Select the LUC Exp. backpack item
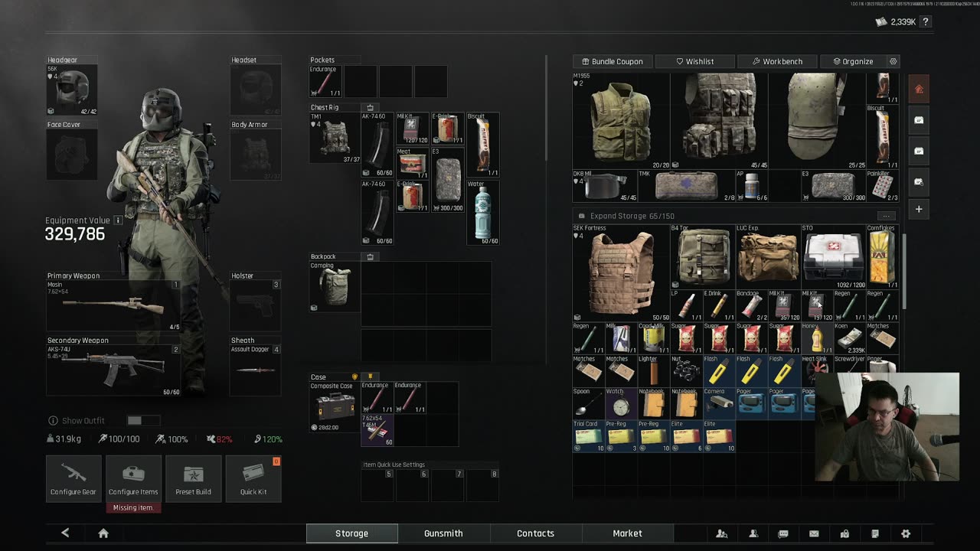This screenshot has height=551, width=980. 767,256
